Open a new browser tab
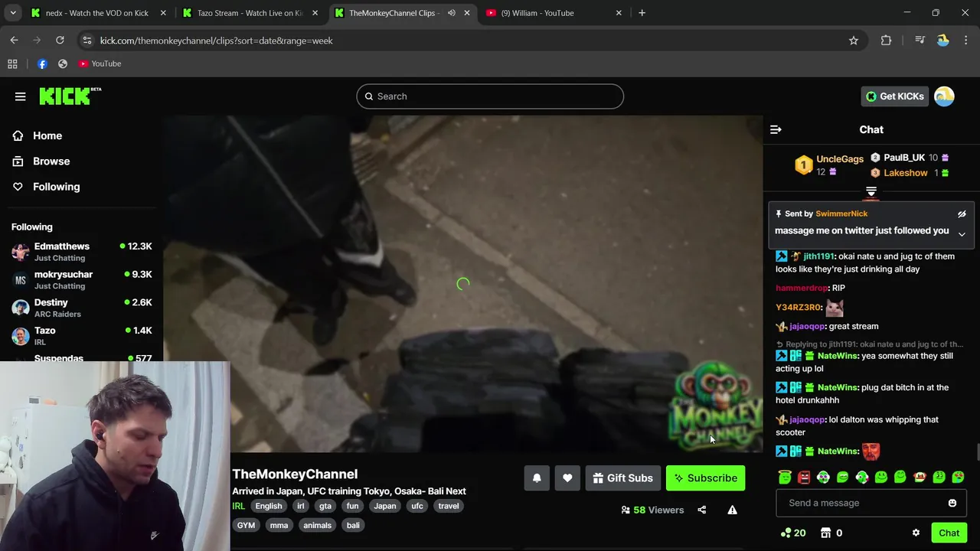Image resolution: width=980 pixels, height=551 pixels. (642, 13)
